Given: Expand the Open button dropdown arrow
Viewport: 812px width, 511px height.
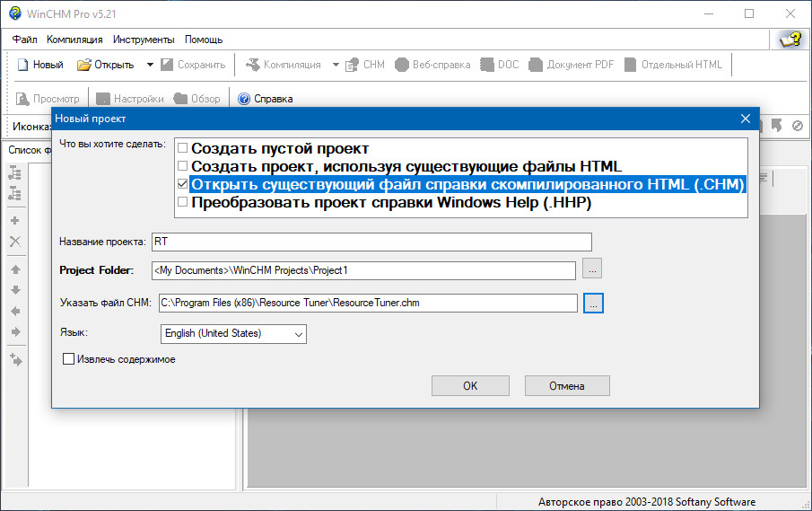Looking at the screenshot, I should (x=150, y=65).
